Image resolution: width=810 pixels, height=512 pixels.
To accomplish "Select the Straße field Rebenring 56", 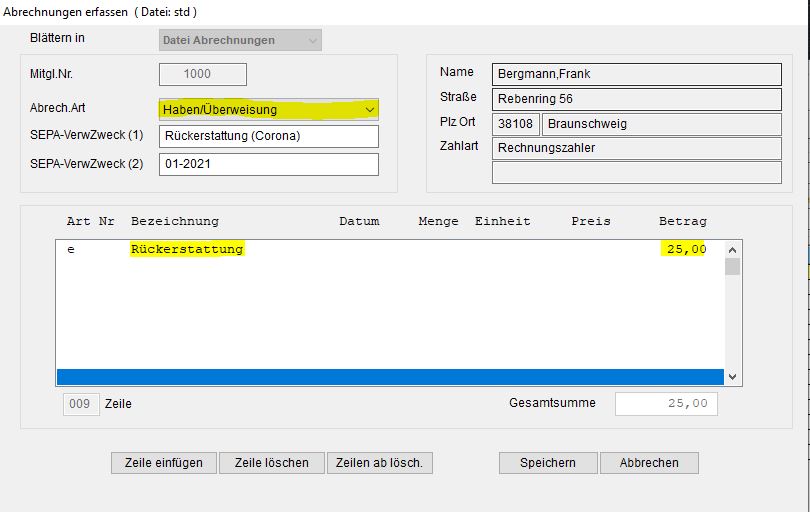I will click(636, 99).
